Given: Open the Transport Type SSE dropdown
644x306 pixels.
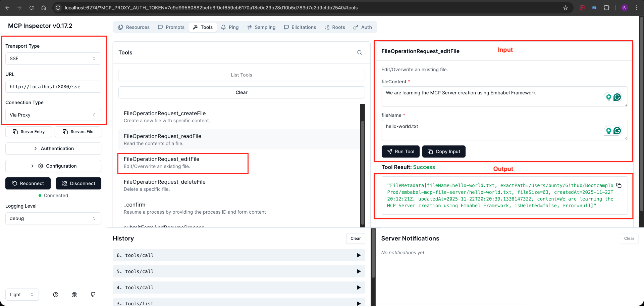Looking at the screenshot, I should tap(53, 58).
